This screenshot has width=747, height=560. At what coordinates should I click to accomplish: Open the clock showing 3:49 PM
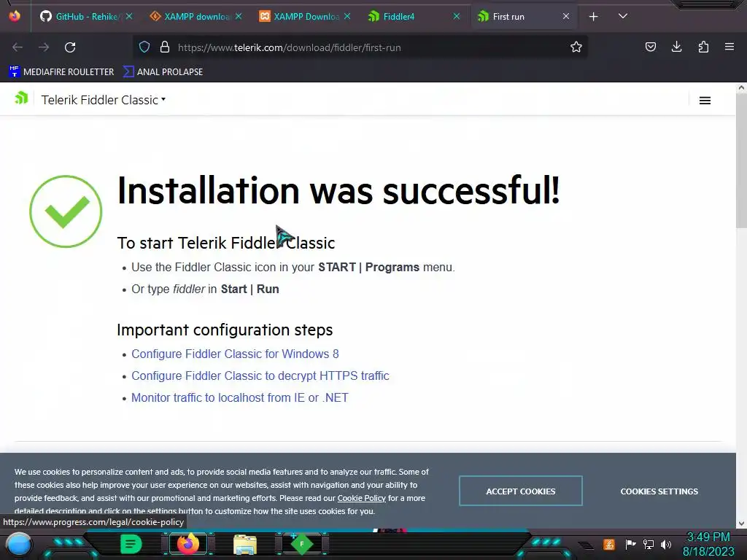[708, 544]
